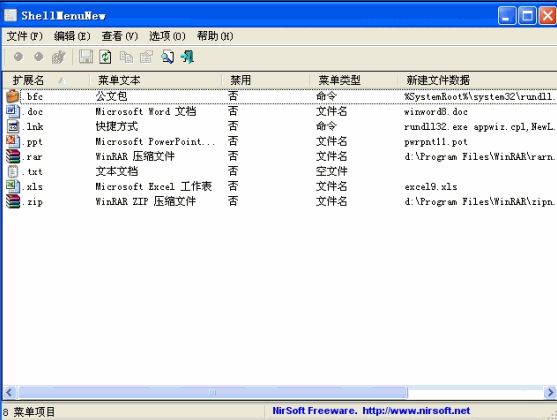This screenshot has height=420, width=557.
Task: Open Properties via the toolbar icon
Action: click(x=146, y=57)
